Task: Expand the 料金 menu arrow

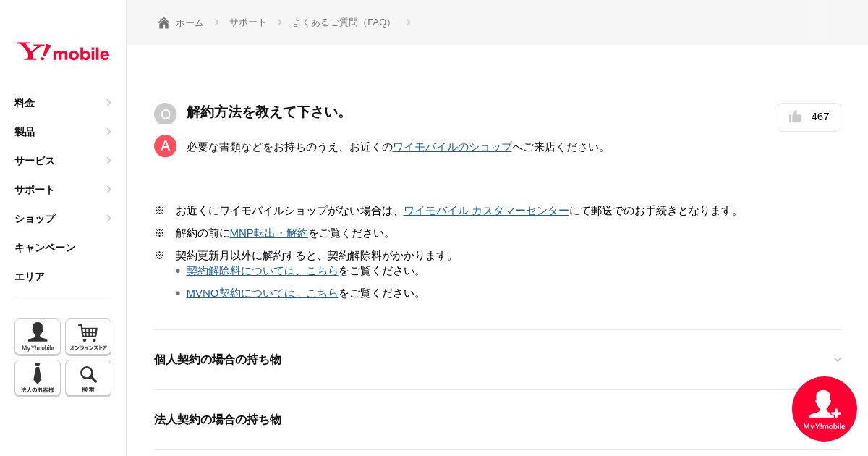Action: point(109,103)
